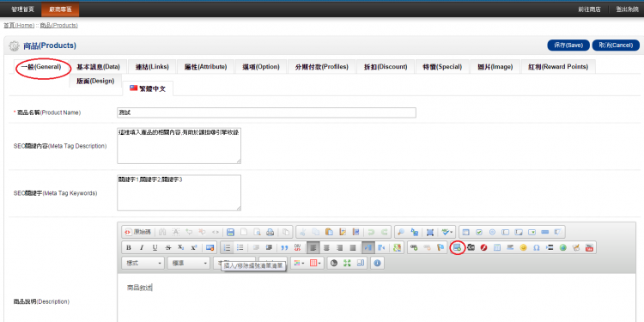Go to the Products breadcrumb link
Viewport: 644px width, 322px height.
(58, 26)
